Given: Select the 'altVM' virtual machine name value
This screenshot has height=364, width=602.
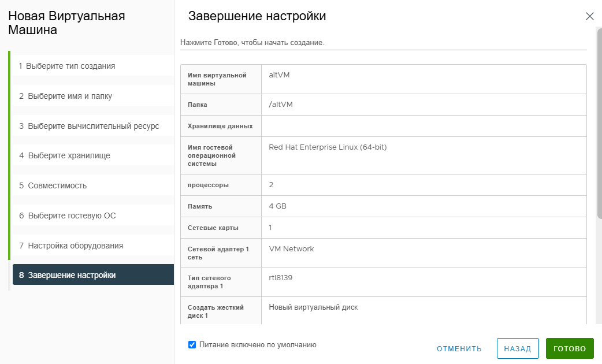Looking at the screenshot, I should 279,75.
